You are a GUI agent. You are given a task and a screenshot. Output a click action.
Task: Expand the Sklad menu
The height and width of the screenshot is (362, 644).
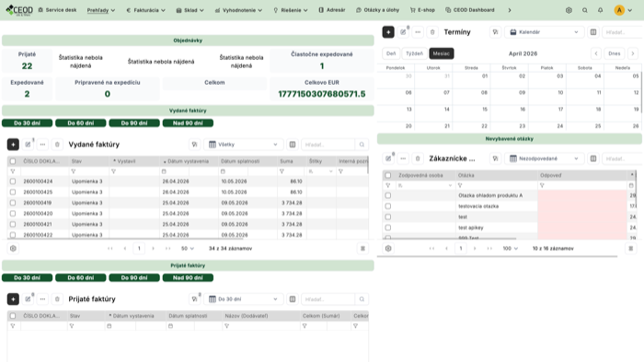190,10
